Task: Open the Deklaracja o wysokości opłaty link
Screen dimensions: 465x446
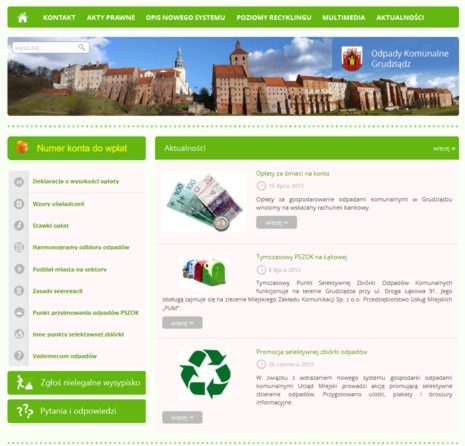Action: 76,181
